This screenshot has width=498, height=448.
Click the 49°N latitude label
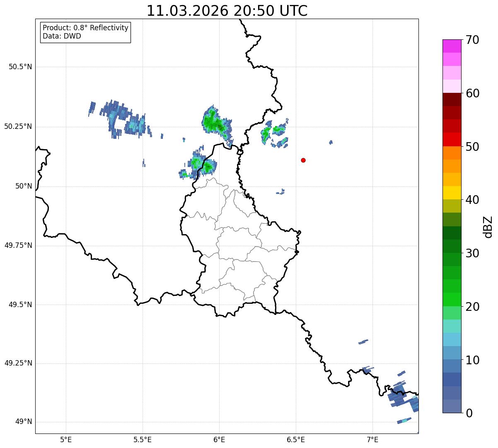24,422
